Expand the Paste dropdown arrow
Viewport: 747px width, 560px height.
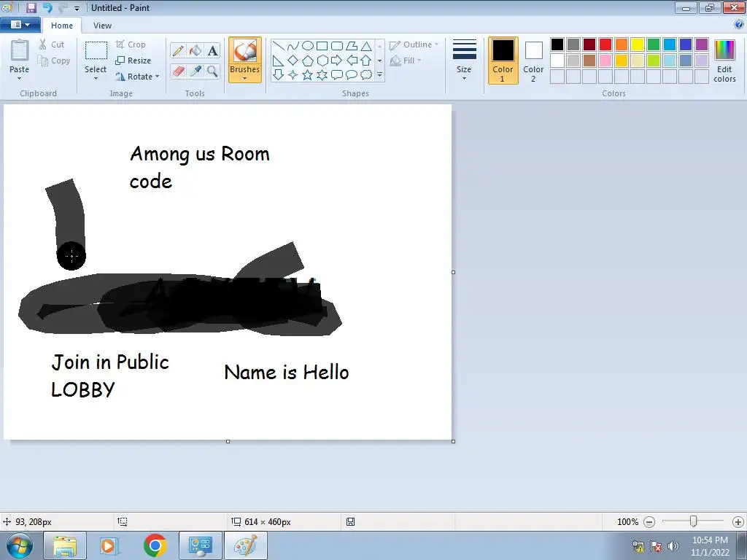pyautogui.click(x=19, y=79)
